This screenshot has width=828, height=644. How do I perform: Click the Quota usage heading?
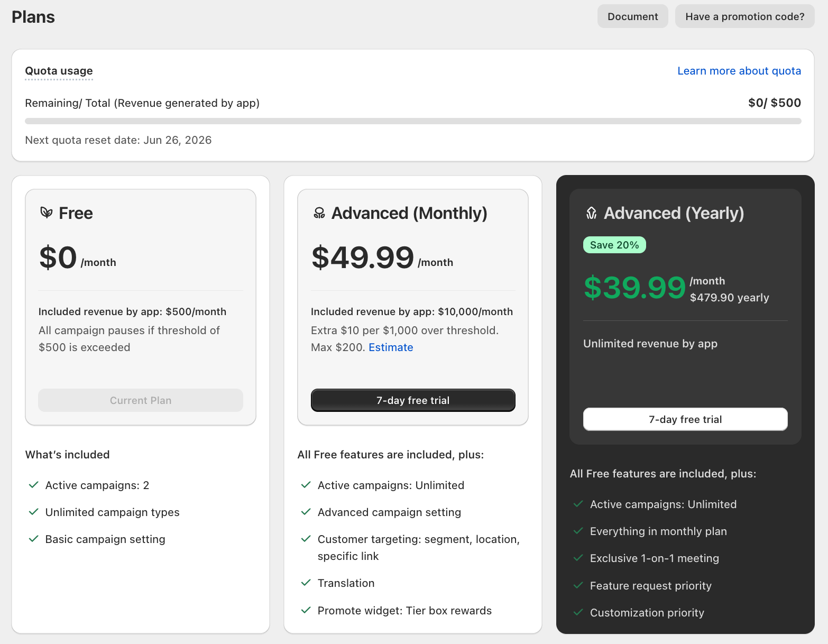[x=59, y=71]
